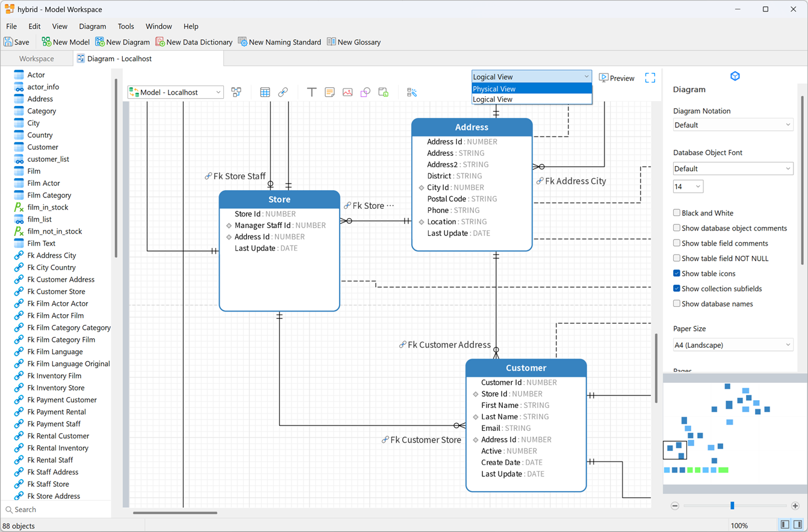The width and height of the screenshot is (808, 532).
Task: Select Film Category in sidebar list
Action: click(49, 196)
